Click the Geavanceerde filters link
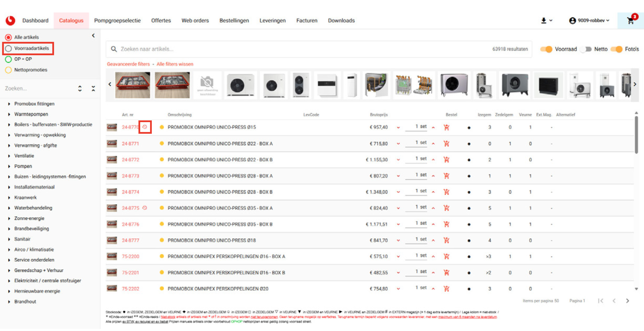The width and height of the screenshot is (644, 331). 128,64
